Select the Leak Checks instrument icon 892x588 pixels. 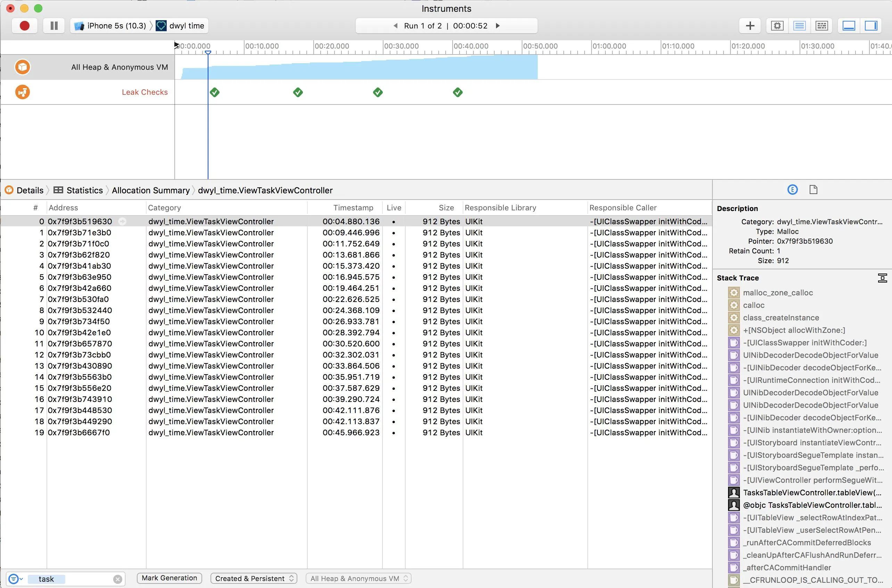(x=23, y=92)
